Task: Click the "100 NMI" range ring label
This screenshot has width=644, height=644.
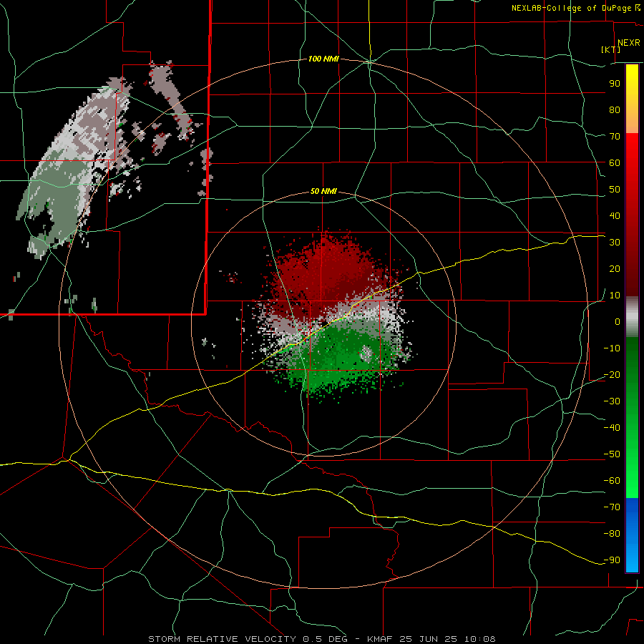Action: 323,59
